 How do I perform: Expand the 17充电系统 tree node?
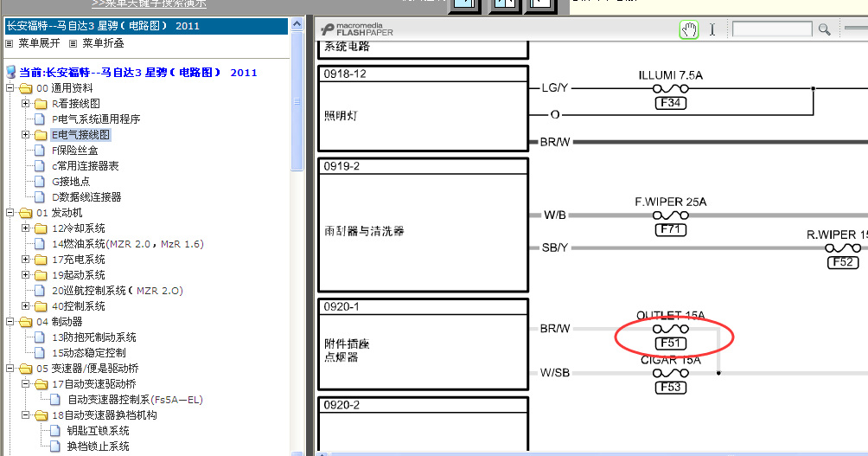tap(25, 259)
